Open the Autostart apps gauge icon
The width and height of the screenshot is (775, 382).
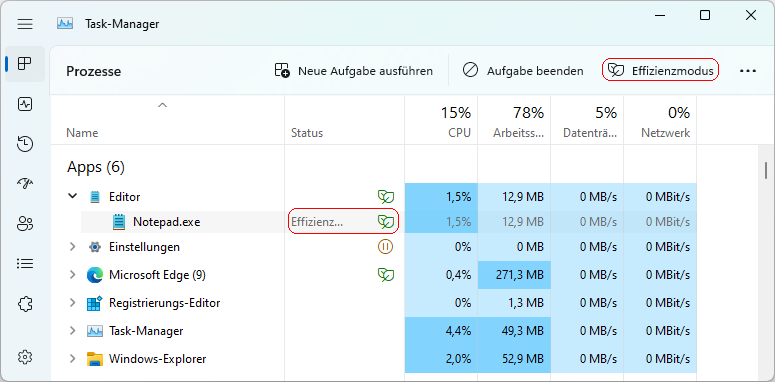tap(25, 184)
